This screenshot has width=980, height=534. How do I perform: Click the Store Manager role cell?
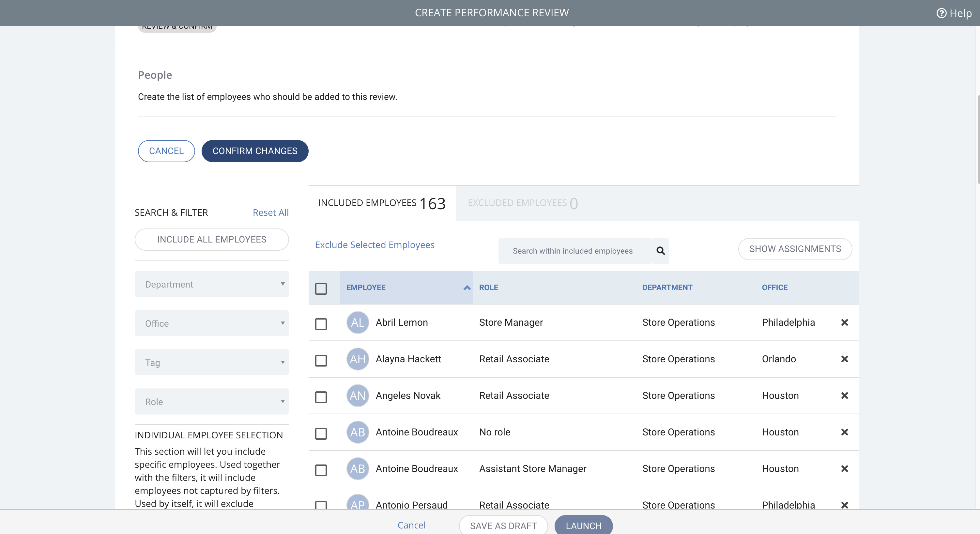511,322
